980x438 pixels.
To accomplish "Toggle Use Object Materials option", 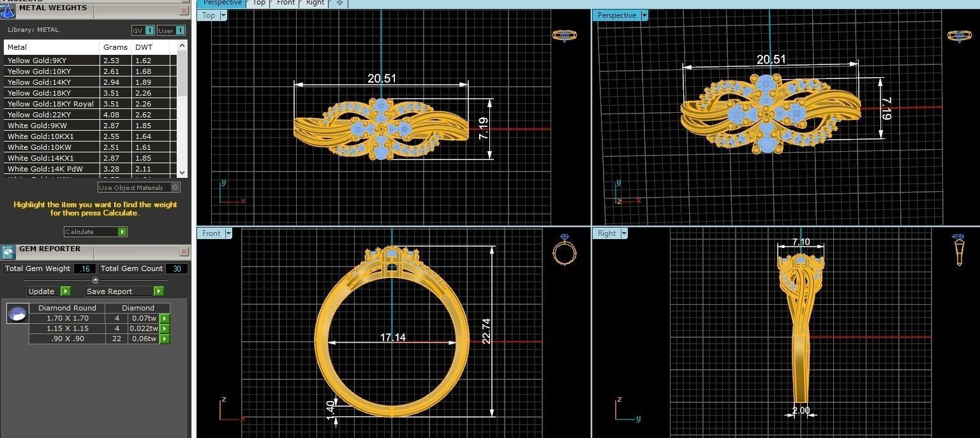I will tap(138, 187).
